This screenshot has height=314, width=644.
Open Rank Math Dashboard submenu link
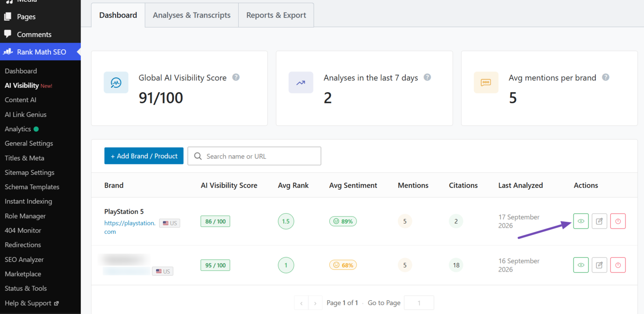pos(21,71)
